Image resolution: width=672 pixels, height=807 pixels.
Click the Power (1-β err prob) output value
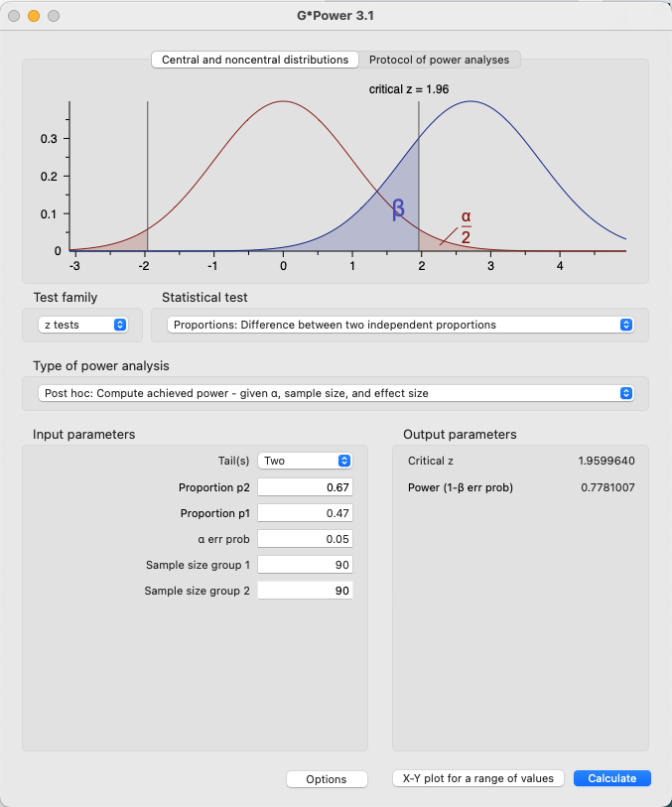(x=607, y=487)
